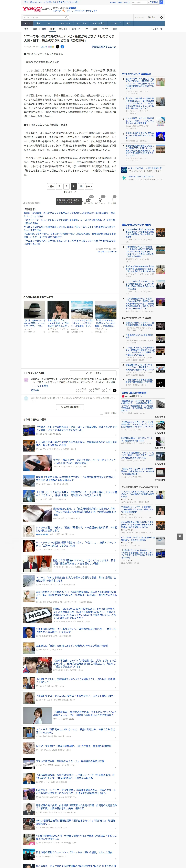Viewport: 186px width, 868px height.
Task: React with 学びがある graduation cap icon
Action: [89, 201]
